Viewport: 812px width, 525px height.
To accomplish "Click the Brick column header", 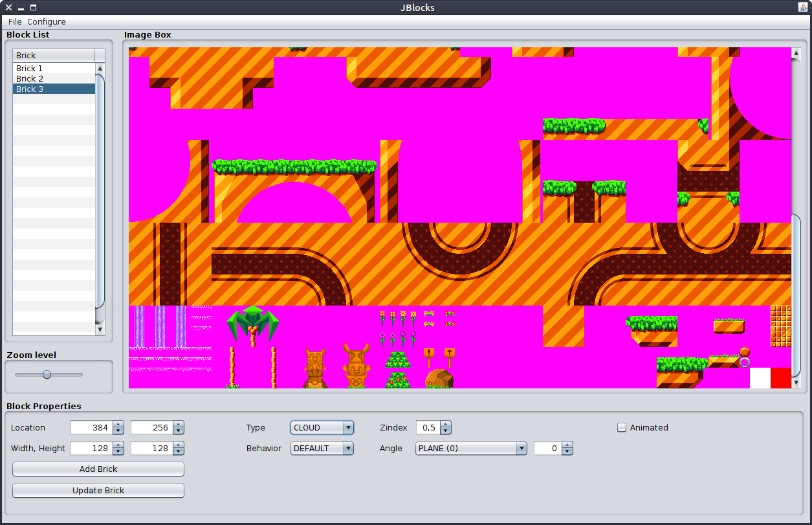I will pyautogui.click(x=54, y=55).
